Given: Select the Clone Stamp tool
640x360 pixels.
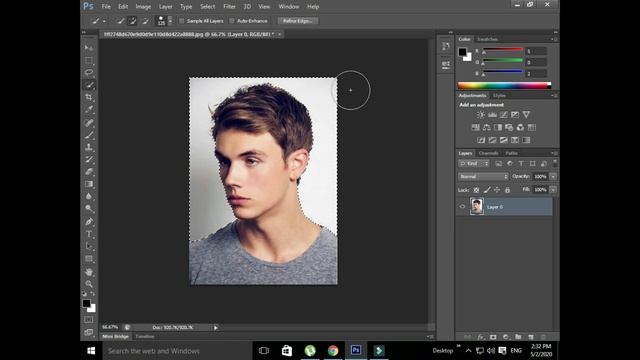Looking at the screenshot, I should click(x=89, y=147).
